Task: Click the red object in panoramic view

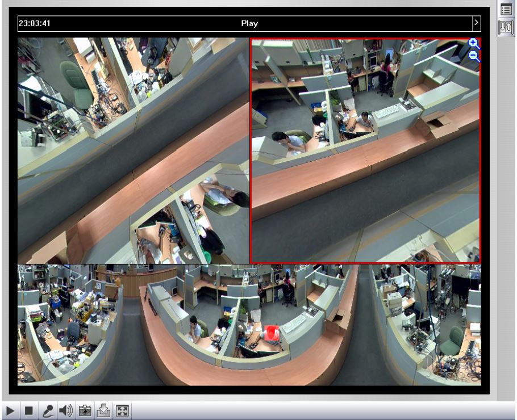Action: click(272, 333)
